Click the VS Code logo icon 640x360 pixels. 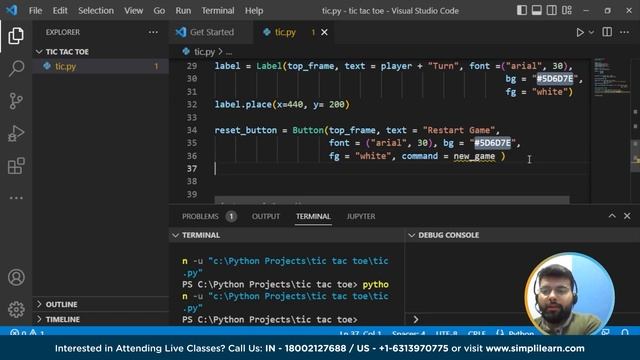coord(11,10)
